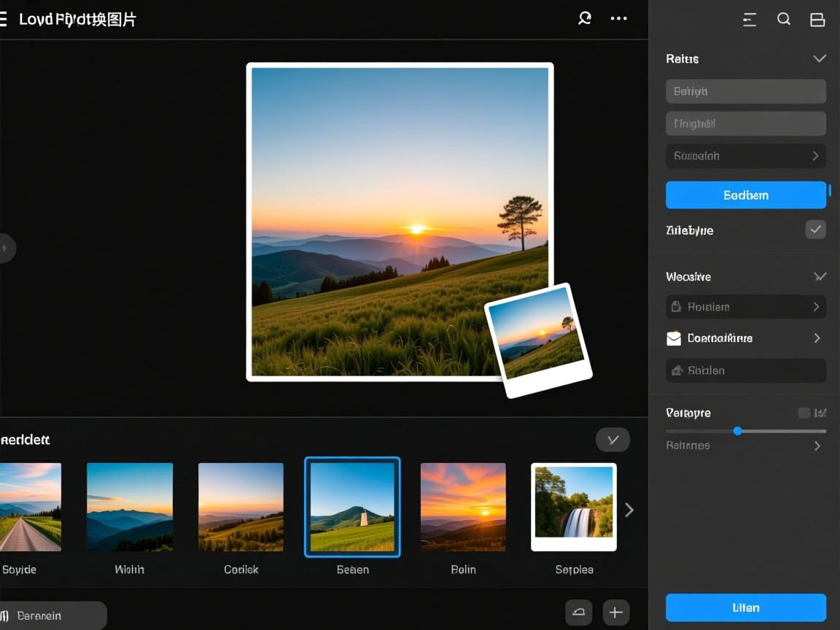The height and width of the screenshot is (630, 840).
Task: Open the Rehnnes row arrow
Action: (817, 446)
